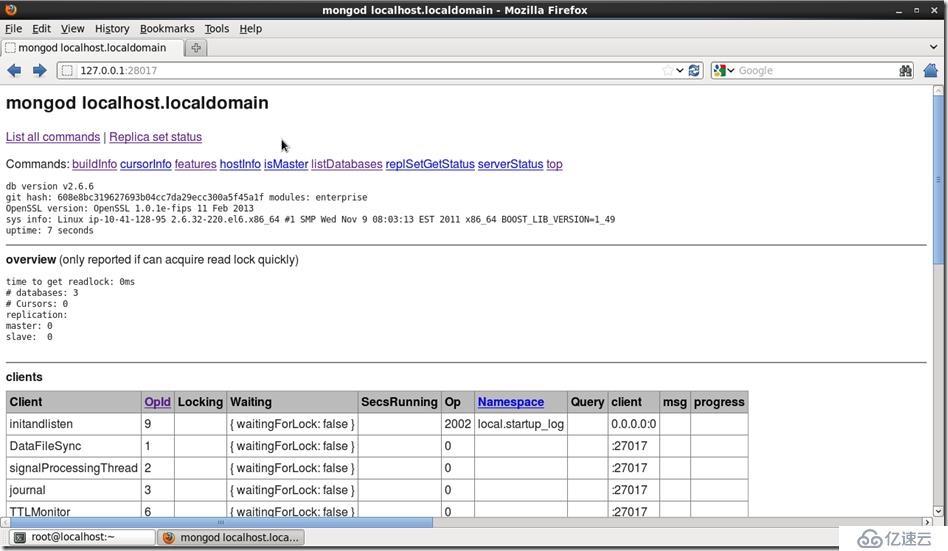Viewport: 948px width, 551px height.
Task: Open the listDatabases command link
Action: tap(347, 164)
